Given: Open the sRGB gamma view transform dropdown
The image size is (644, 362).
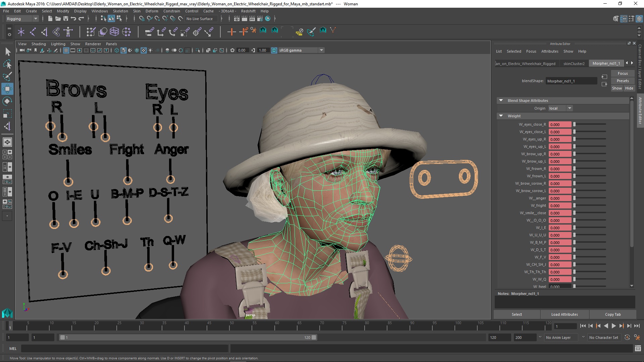Looking at the screenshot, I should point(302,50).
